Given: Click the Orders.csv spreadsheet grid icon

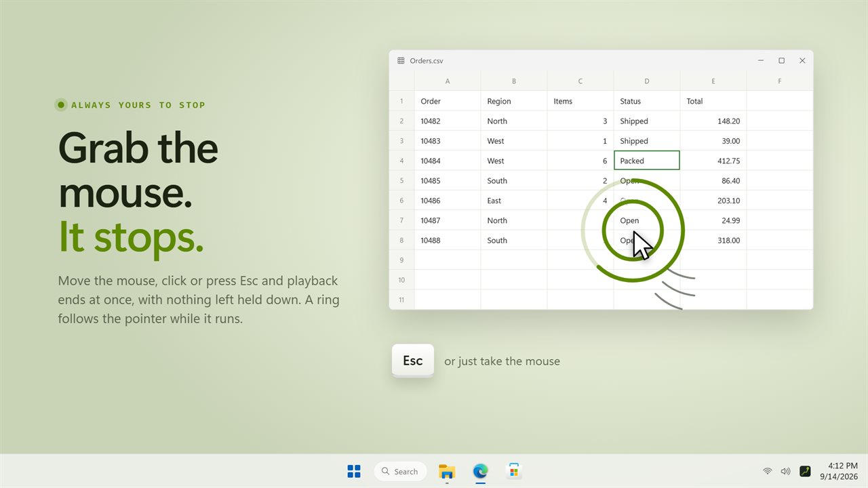Looking at the screenshot, I should [401, 60].
